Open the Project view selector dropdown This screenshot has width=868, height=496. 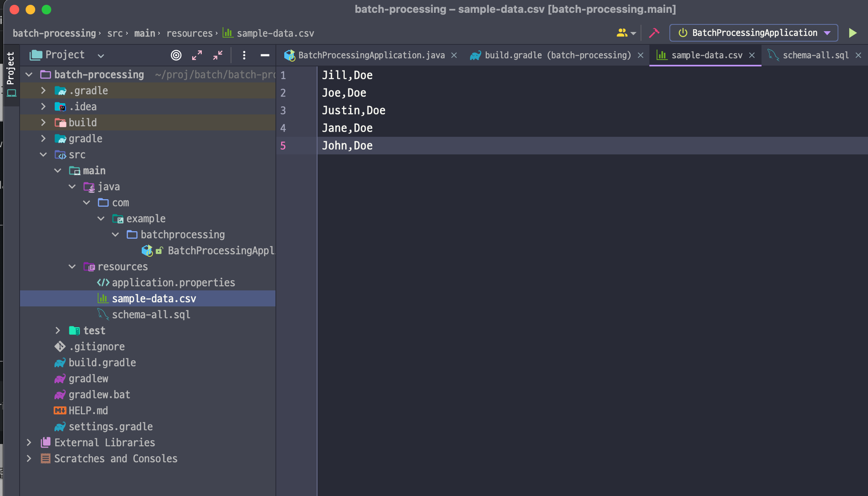coord(101,56)
